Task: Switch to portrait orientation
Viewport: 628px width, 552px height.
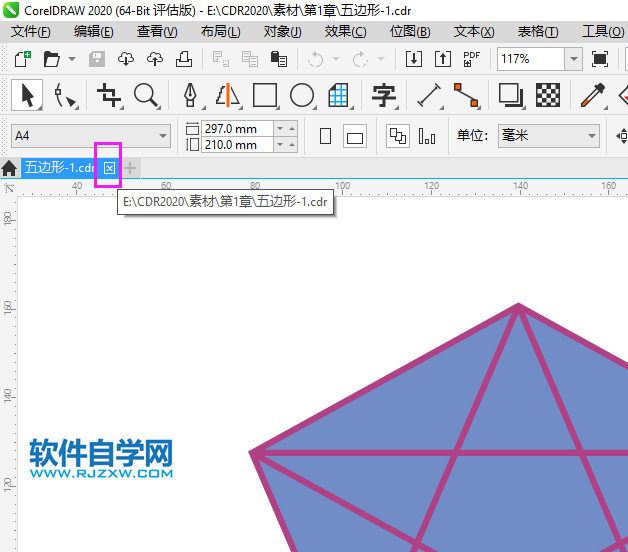Action: pos(325,136)
